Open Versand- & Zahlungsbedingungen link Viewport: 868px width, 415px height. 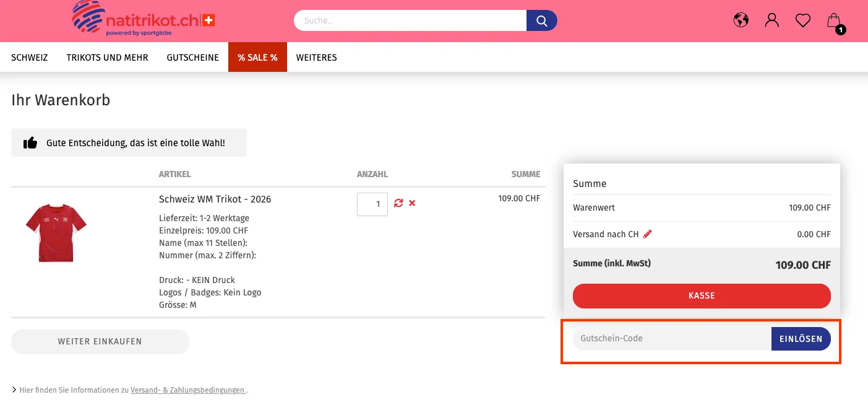click(187, 390)
